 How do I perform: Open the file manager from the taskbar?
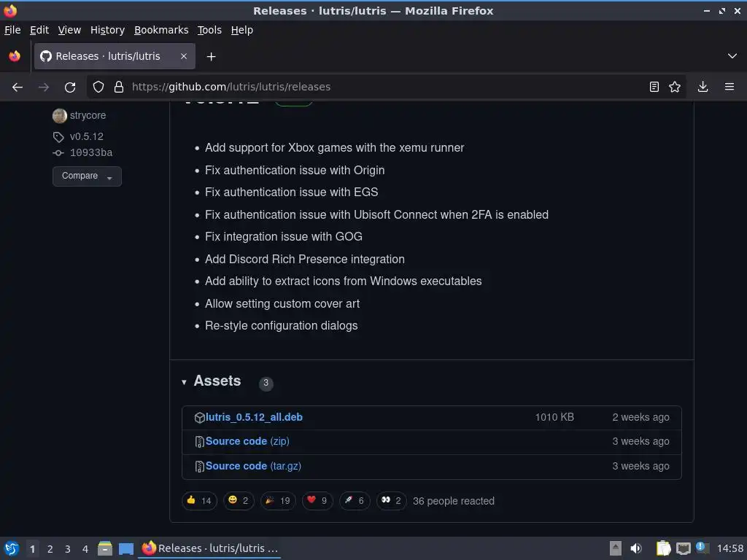(105, 548)
